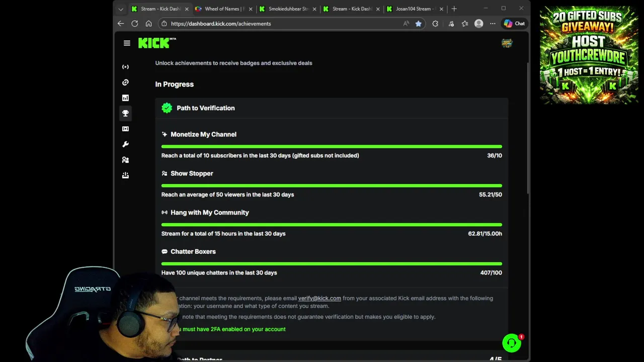The image size is (644, 362).
Task: Open the Copilot Chat button
Action: pos(514,24)
